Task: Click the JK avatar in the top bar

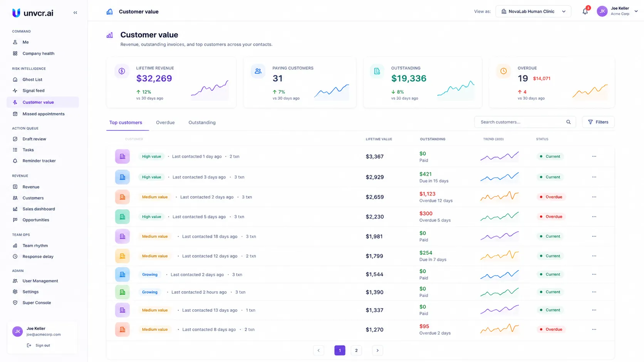Action: [602, 12]
